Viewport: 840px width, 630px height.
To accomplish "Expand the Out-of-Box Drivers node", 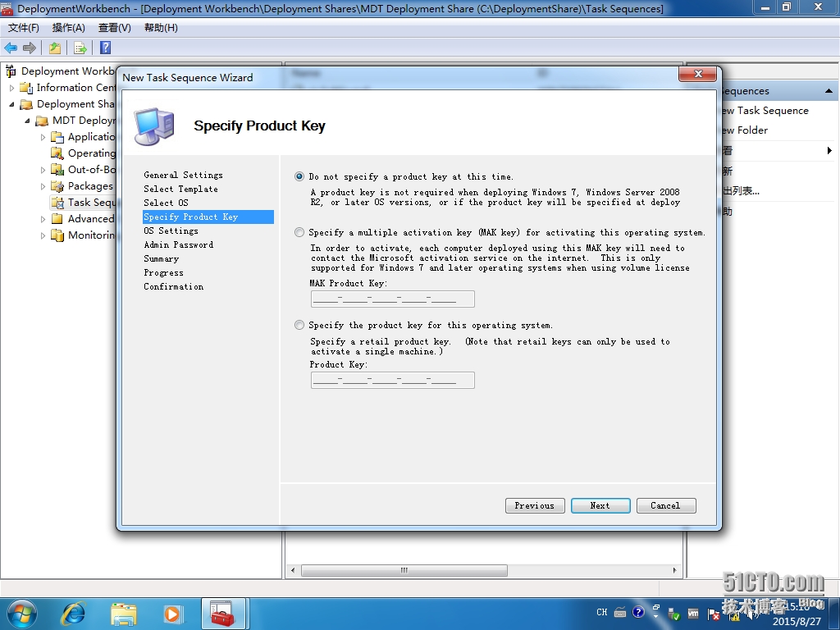I will point(43,170).
